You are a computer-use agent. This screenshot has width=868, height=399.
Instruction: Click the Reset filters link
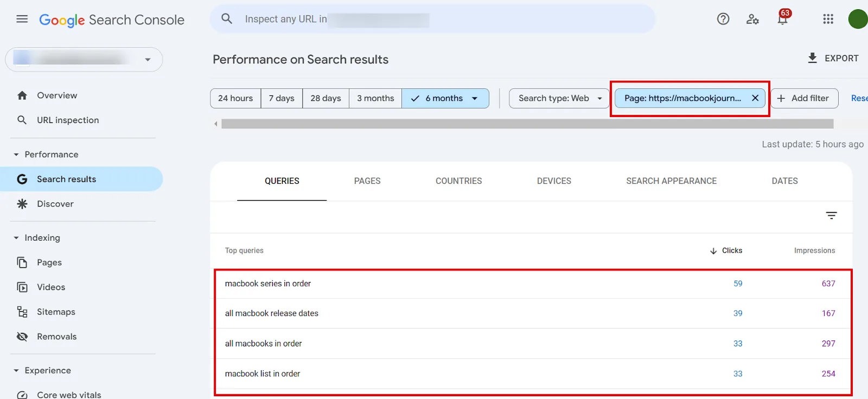pos(859,98)
